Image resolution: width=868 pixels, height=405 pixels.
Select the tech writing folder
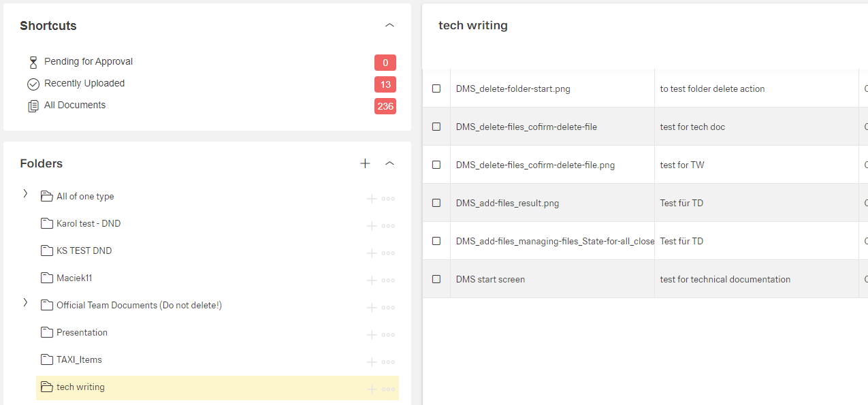(80, 387)
